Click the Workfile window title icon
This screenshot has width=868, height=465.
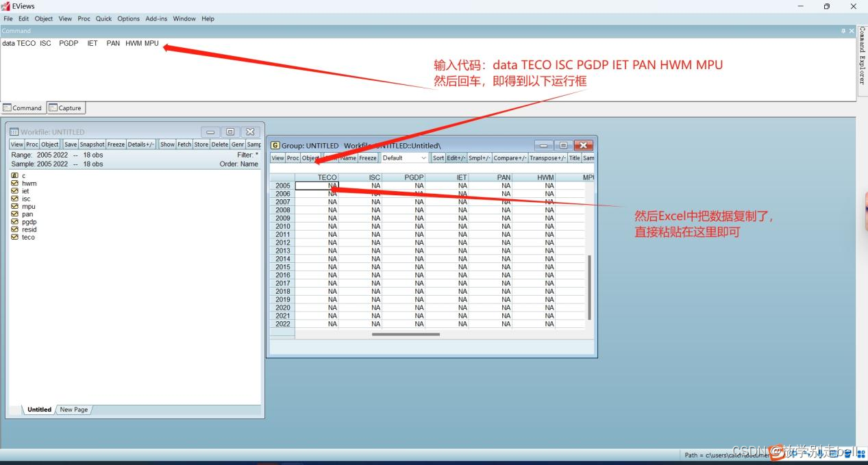[x=14, y=131]
